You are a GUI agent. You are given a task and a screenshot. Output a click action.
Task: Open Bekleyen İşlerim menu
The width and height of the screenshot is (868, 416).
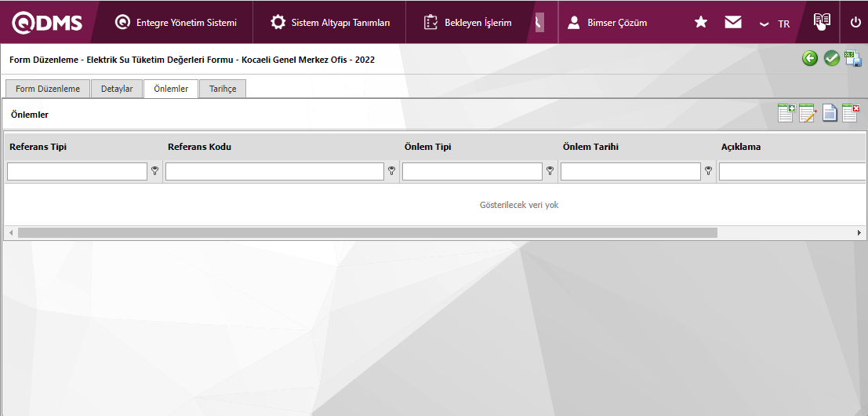[468, 23]
